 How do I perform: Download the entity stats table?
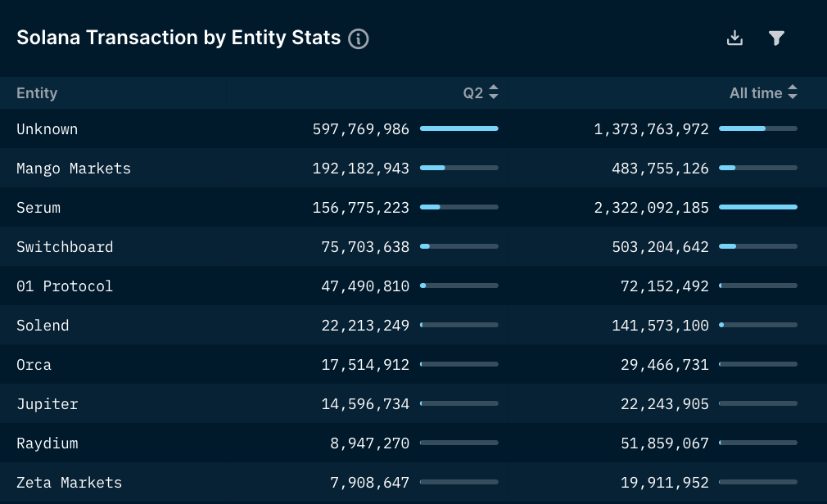tap(734, 38)
